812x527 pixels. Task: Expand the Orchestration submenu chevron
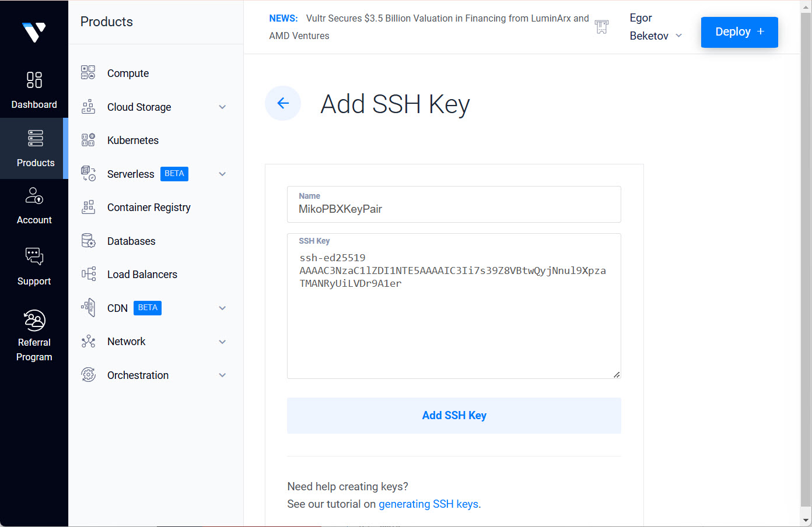point(222,375)
